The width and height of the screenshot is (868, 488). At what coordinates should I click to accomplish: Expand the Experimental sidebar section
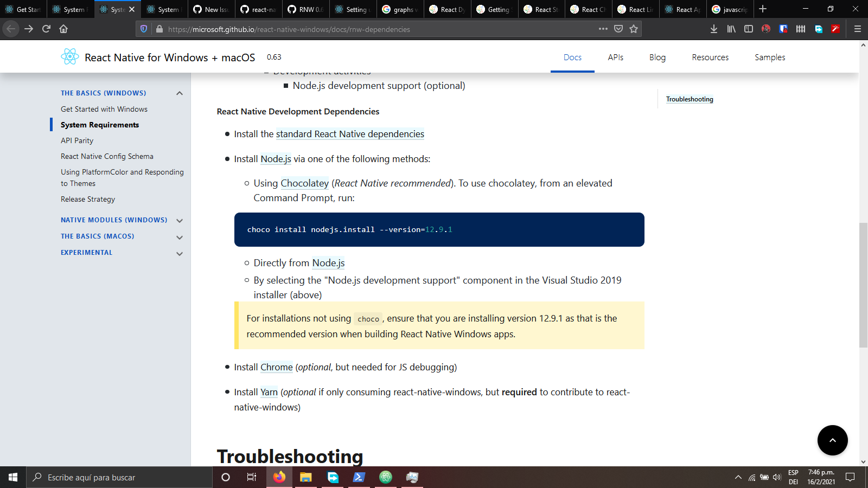[180, 253]
